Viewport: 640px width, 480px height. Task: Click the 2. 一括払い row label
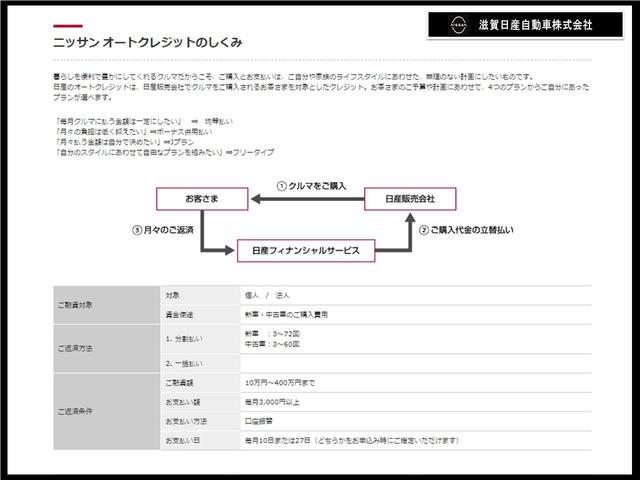184,364
